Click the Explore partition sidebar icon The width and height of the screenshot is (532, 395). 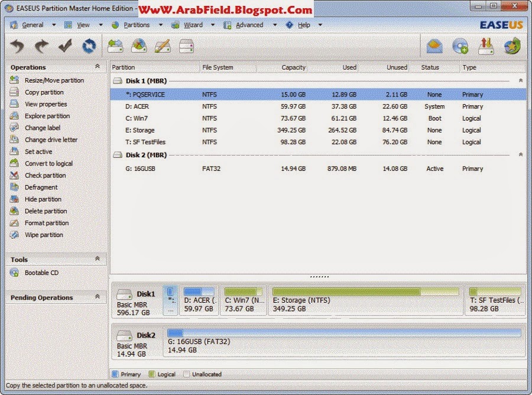tap(14, 116)
